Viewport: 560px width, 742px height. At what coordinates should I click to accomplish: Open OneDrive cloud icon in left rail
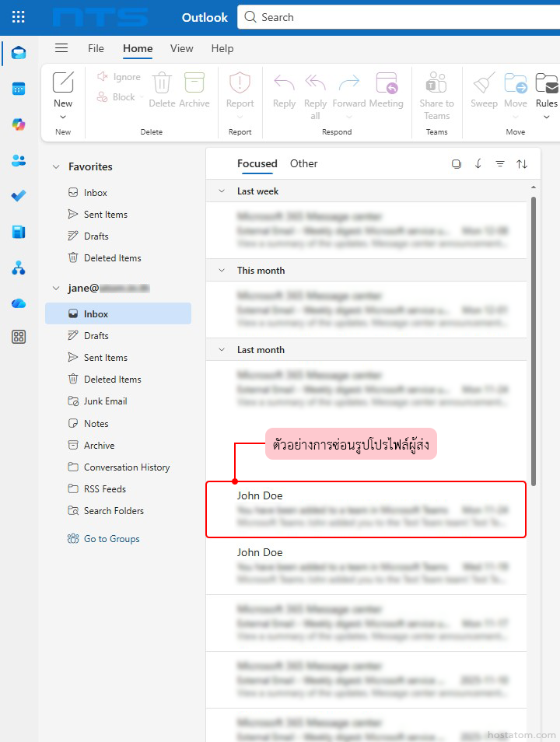pyautogui.click(x=19, y=303)
